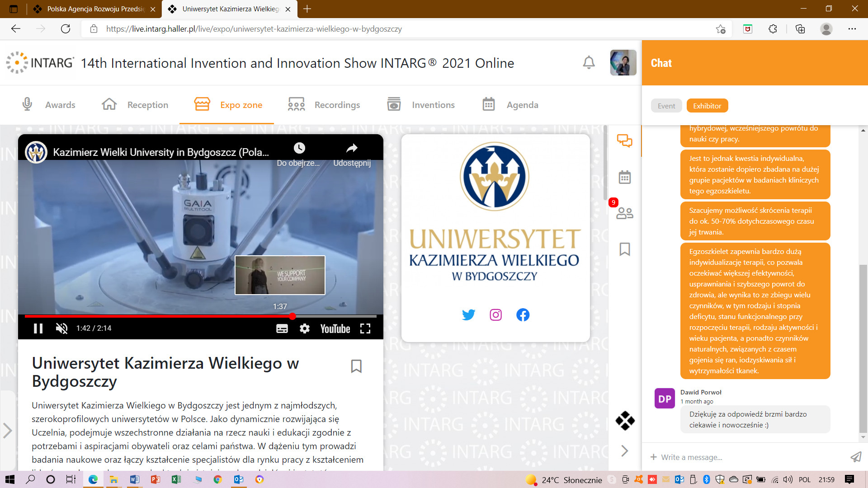Viewport: 868px width, 488px height.
Task: Expand the left side panel chevron
Action: point(7,430)
